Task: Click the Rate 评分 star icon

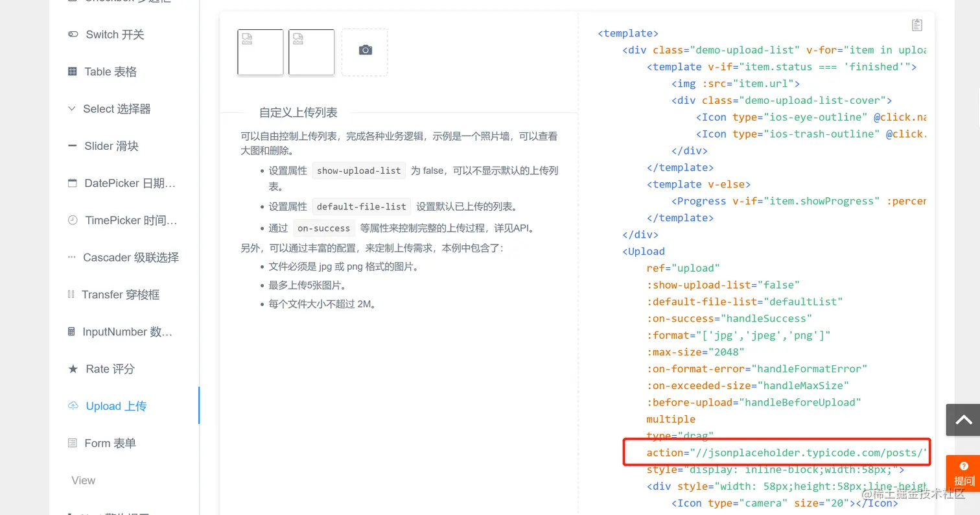Action: 71,368
